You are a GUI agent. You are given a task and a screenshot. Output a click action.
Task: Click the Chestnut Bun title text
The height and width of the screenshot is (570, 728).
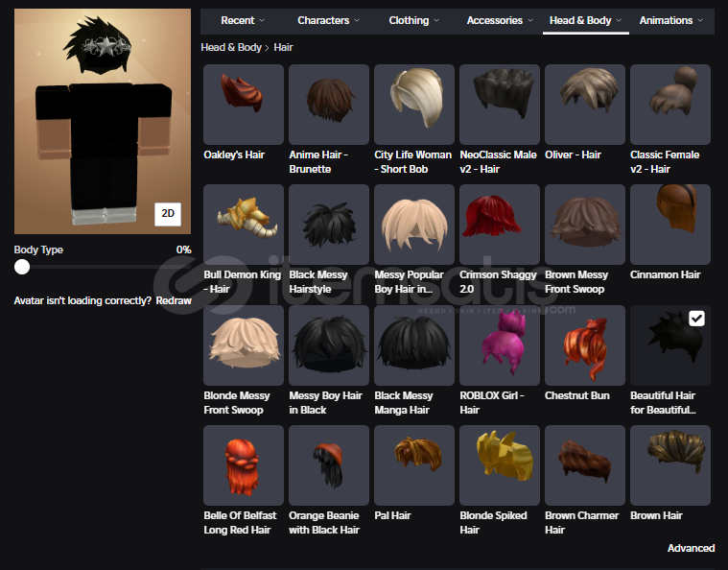(577, 395)
